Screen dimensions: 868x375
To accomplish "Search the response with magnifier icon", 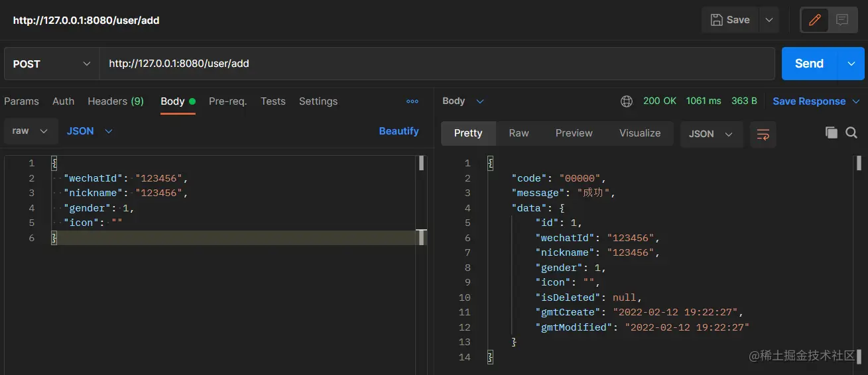I will (851, 133).
